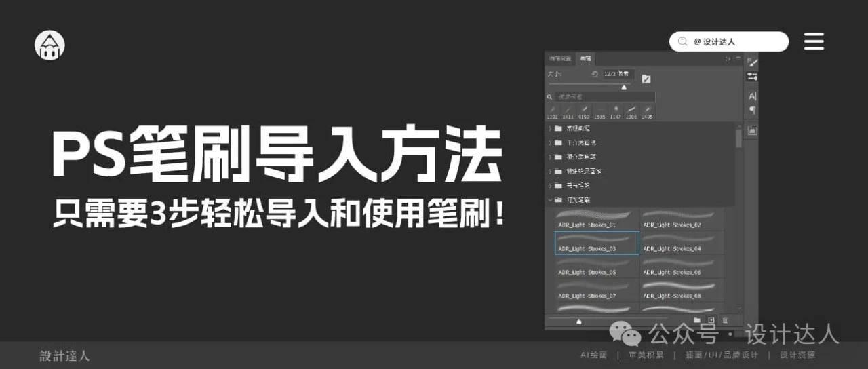Expand the third brush folder group
868x369 pixels.
coord(550,157)
